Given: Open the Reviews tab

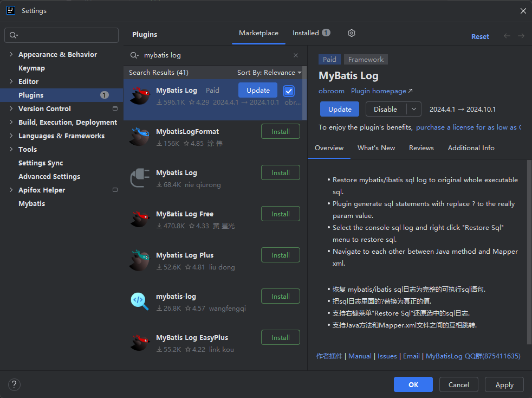Looking at the screenshot, I should coord(421,148).
